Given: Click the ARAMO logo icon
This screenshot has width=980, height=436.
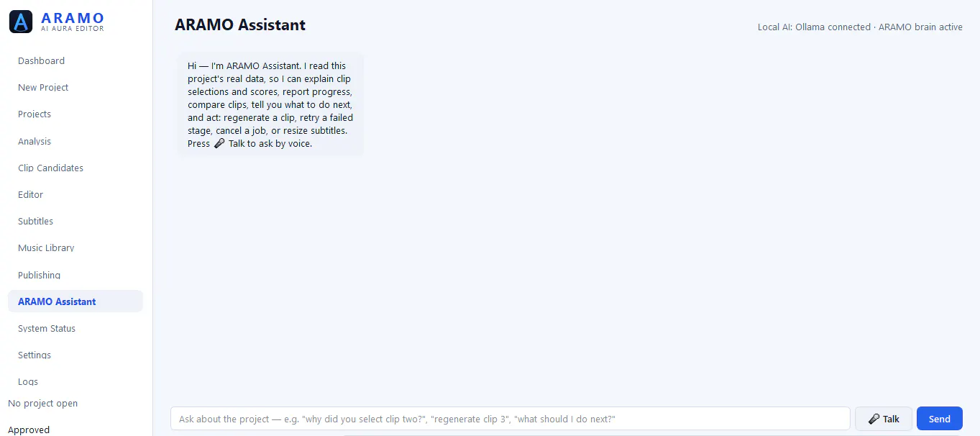Looking at the screenshot, I should 21,22.
